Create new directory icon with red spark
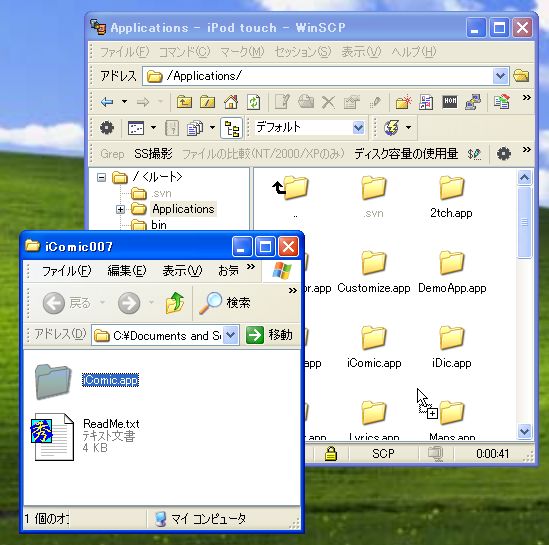 point(403,102)
